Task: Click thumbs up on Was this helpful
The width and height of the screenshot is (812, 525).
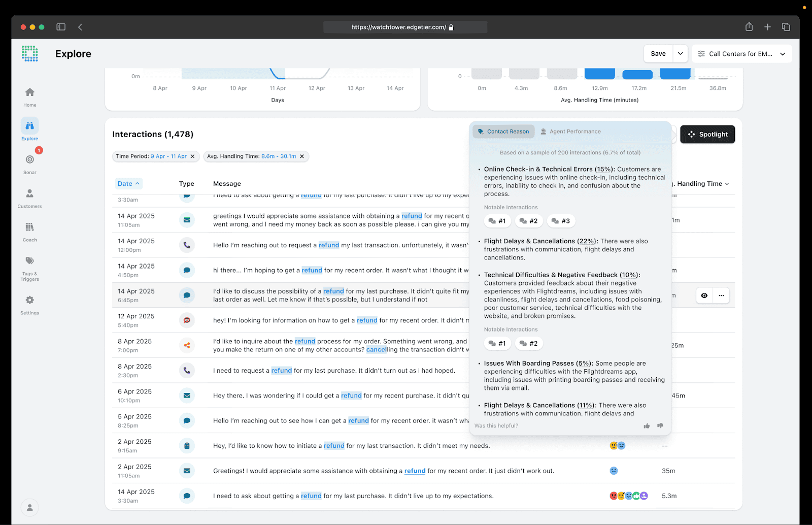Action: pyautogui.click(x=647, y=426)
